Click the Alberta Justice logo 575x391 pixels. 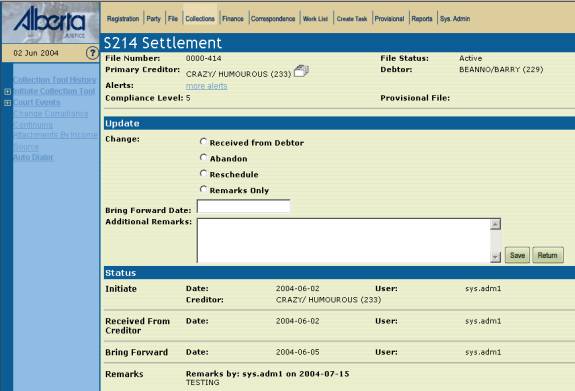click(50, 22)
